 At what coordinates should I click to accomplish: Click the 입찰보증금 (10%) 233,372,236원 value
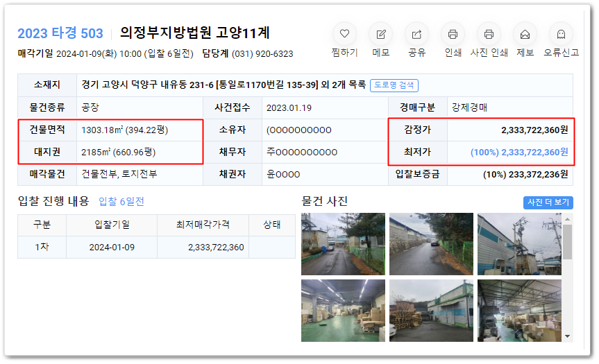(525, 174)
